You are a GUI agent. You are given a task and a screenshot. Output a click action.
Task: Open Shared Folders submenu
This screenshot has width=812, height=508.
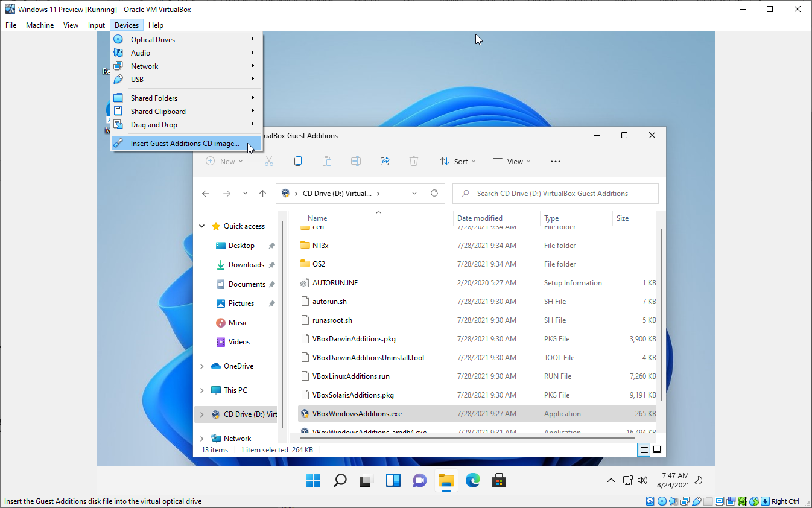[x=186, y=98]
